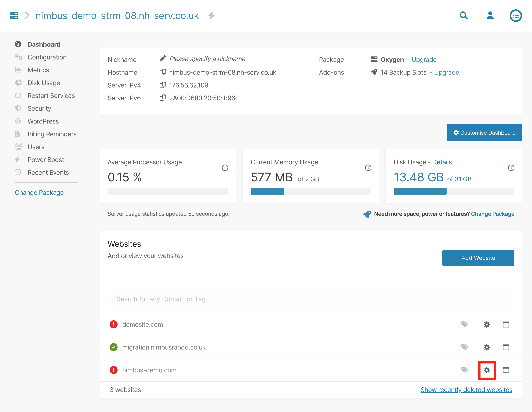Open Configuration in the sidebar

tap(47, 57)
